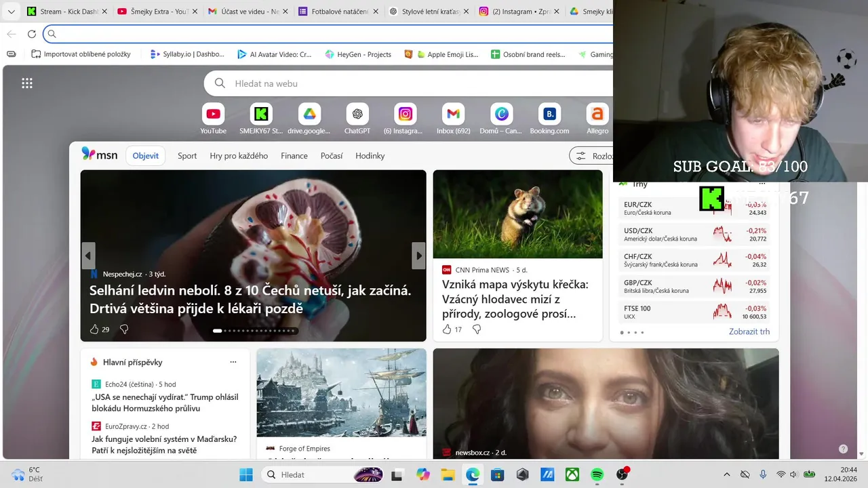Select the Počasí MSN tab

332,156
